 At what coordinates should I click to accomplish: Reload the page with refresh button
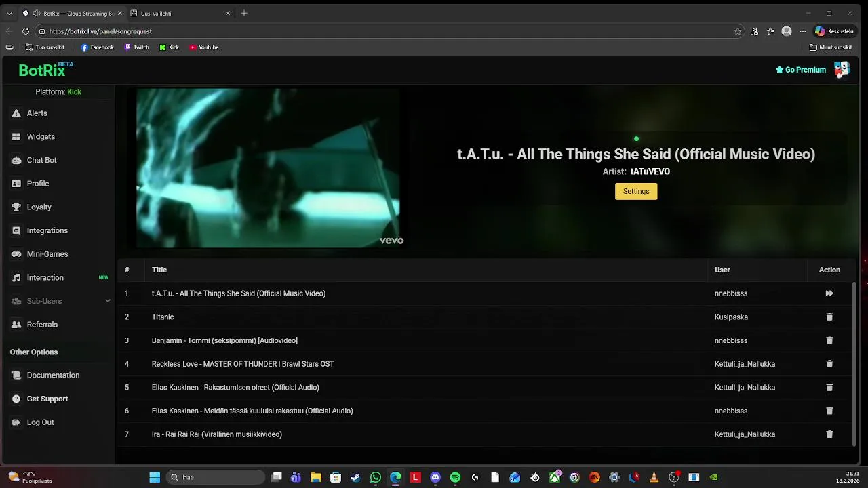click(26, 31)
